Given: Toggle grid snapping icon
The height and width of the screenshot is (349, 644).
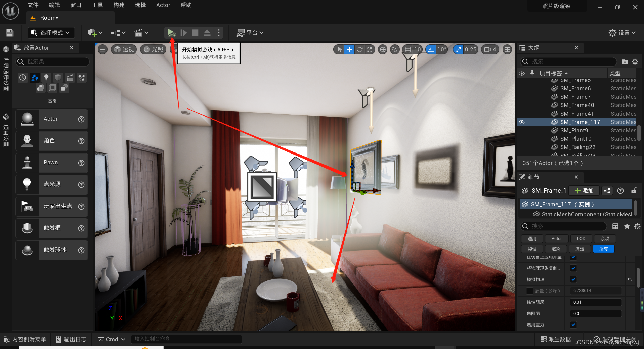Looking at the screenshot, I should tap(407, 50).
